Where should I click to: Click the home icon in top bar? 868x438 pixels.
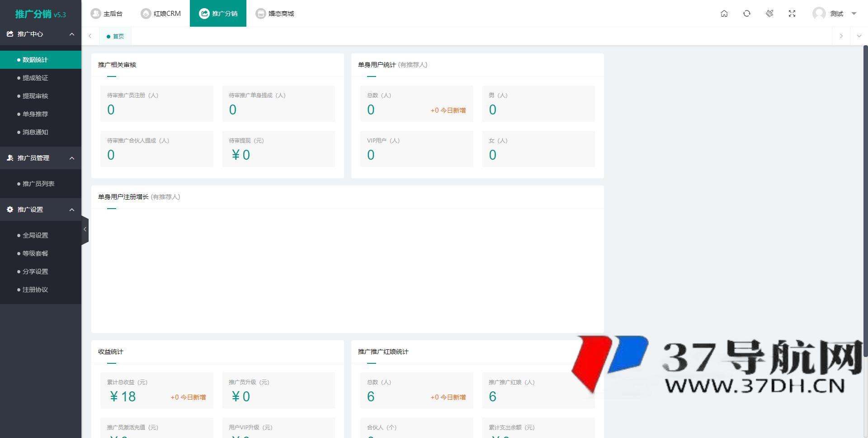click(x=724, y=14)
